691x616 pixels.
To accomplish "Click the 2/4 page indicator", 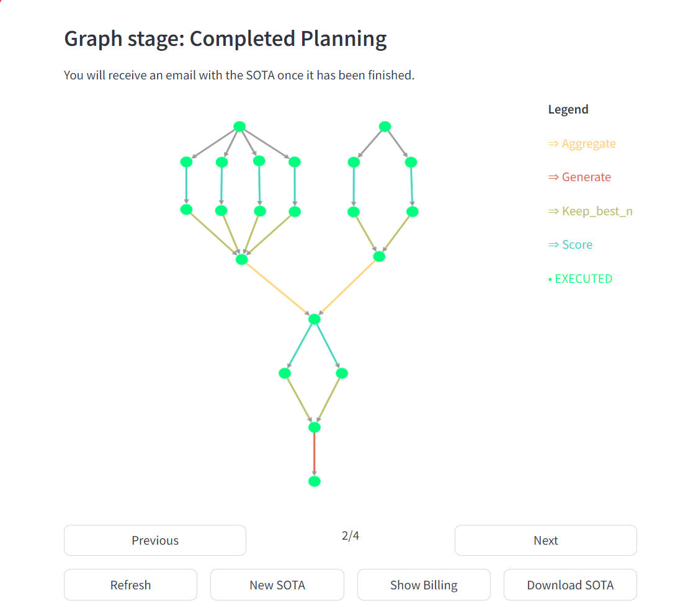I will click(350, 535).
